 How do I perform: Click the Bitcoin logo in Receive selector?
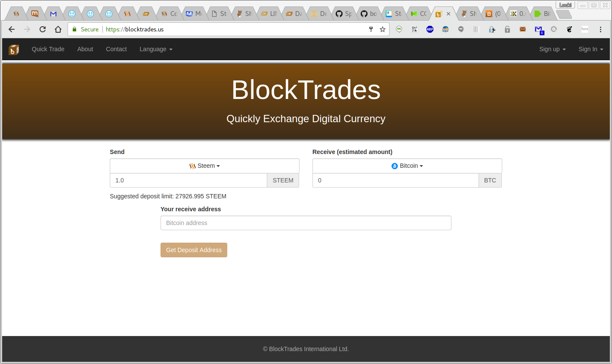(395, 166)
